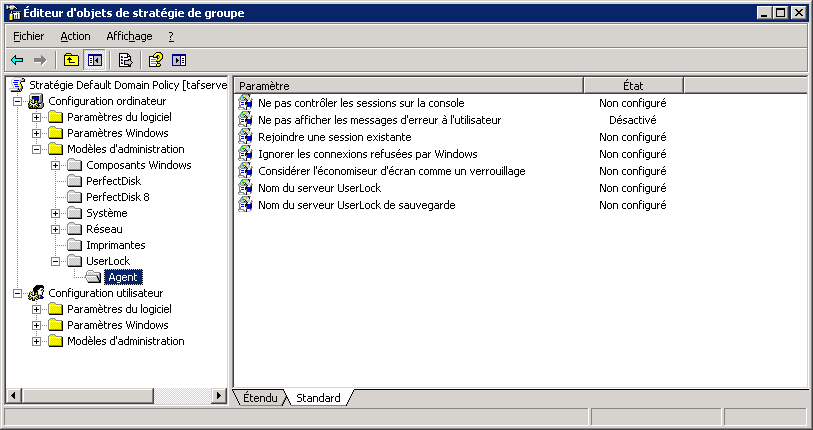Click the tree pane's right scroll arrow

coord(221,395)
